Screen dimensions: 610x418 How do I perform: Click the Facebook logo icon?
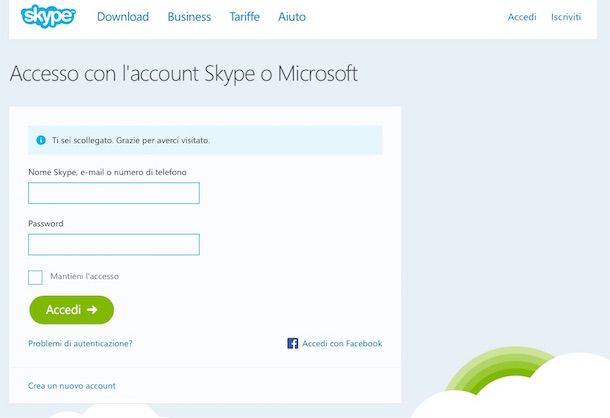click(293, 343)
